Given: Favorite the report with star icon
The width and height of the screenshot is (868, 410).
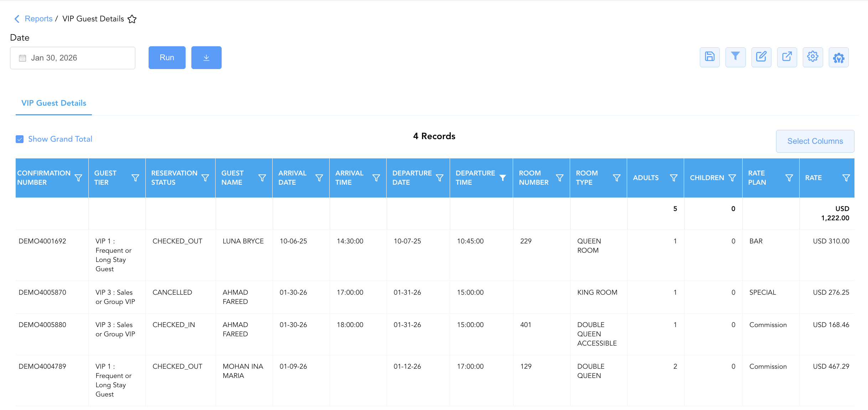Looking at the screenshot, I should pyautogui.click(x=132, y=19).
